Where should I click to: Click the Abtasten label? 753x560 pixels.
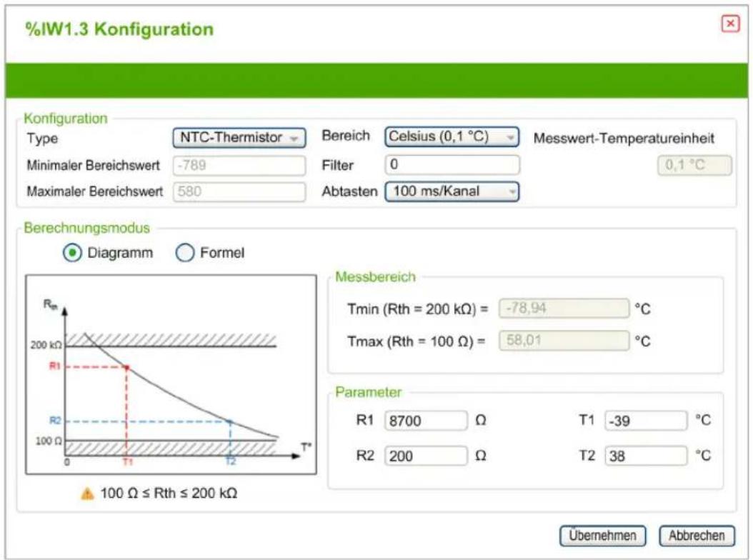coord(349,191)
